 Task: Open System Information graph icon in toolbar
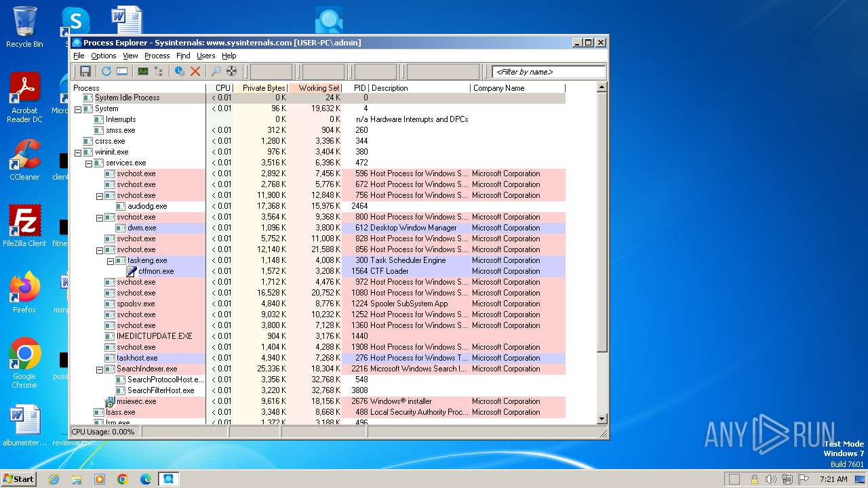point(143,71)
